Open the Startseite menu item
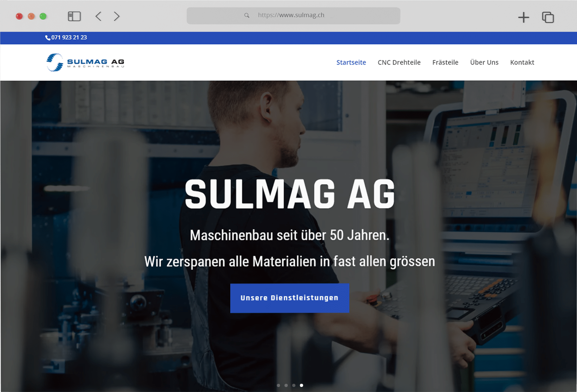 pos(351,62)
